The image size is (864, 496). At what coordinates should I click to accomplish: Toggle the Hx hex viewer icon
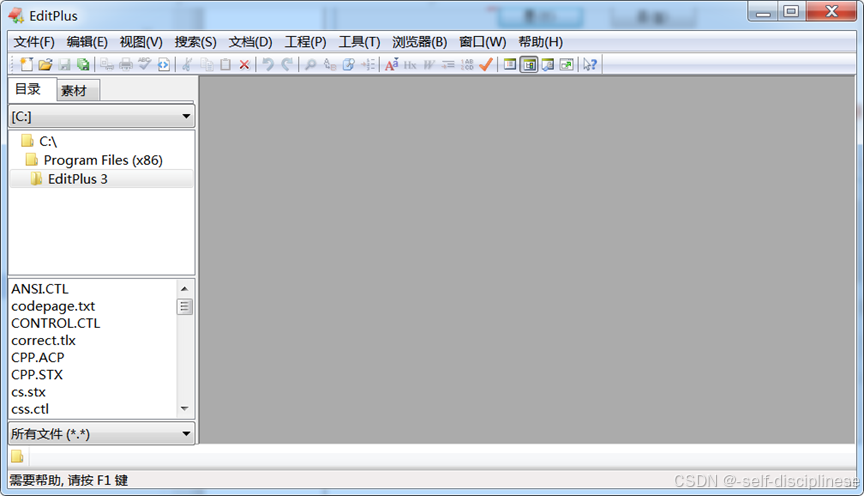410,64
